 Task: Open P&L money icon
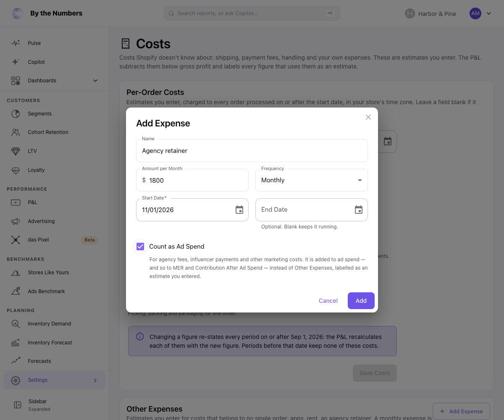coord(16,202)
